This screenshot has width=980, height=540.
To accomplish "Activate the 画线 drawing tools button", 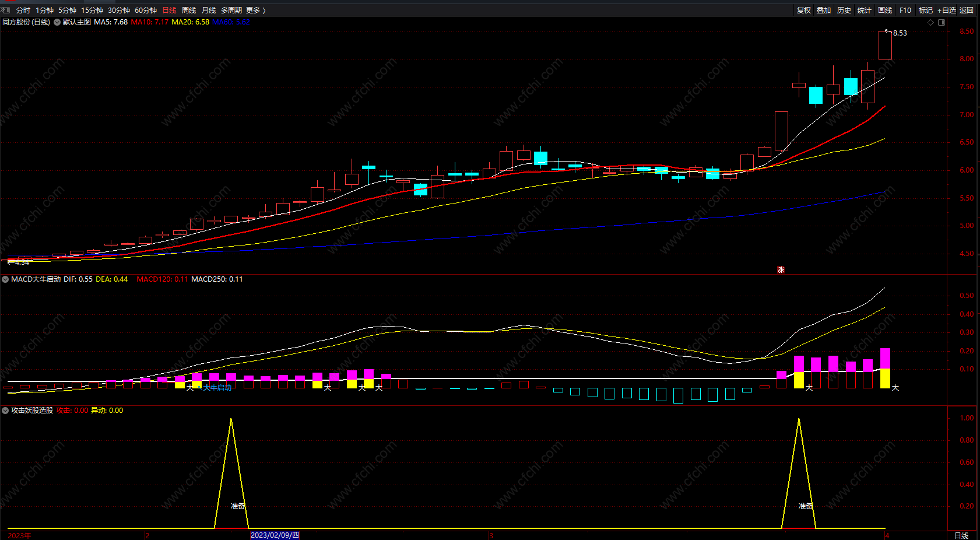I will click(885, 10).
